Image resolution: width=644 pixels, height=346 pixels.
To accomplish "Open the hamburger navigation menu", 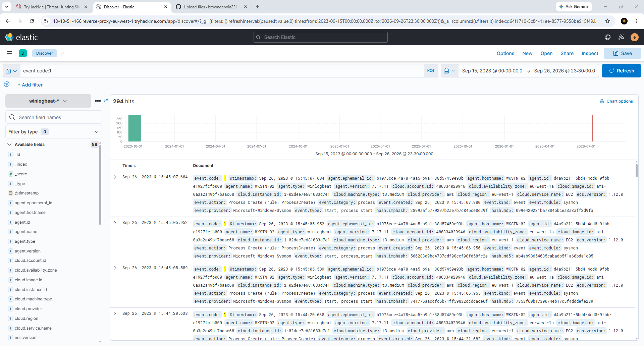I will (9, 53).
